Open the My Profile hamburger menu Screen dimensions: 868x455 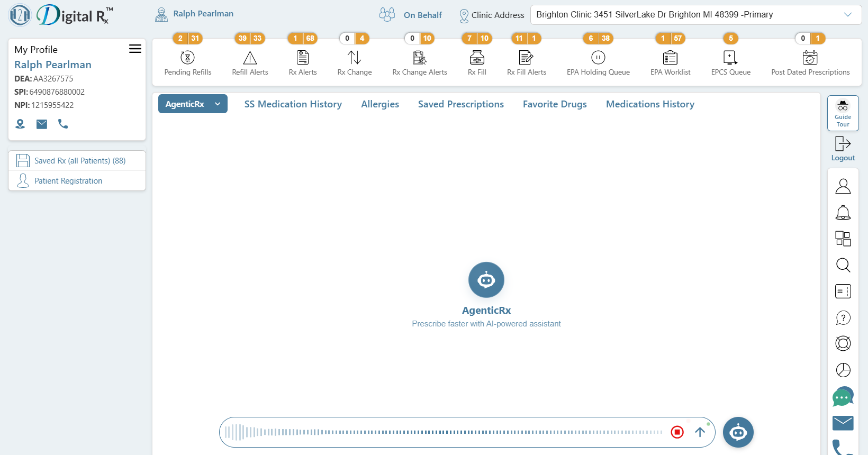135,49
